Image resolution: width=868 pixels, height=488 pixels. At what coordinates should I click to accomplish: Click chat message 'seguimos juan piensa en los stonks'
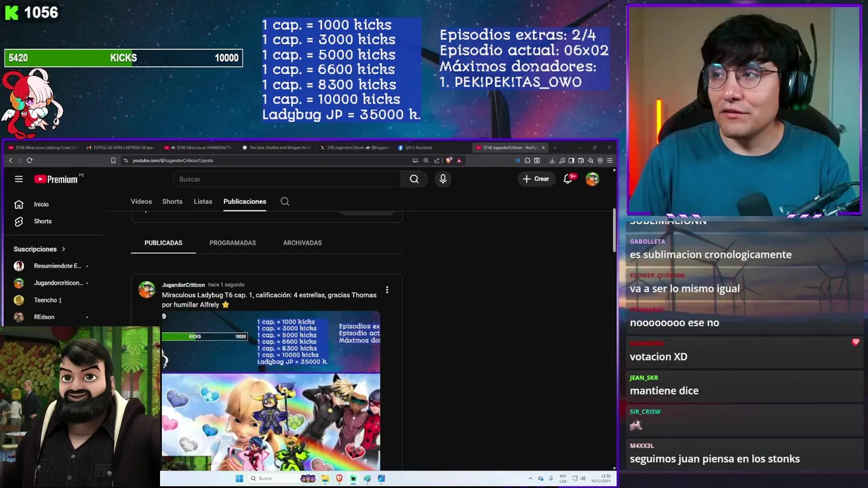coord(715,459)
